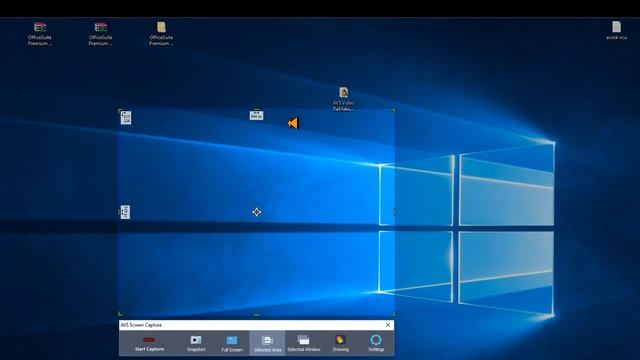Switch to Selected Window capture mode
The image size is (640, 360).
pyautogui.click(x=304, y=343)
